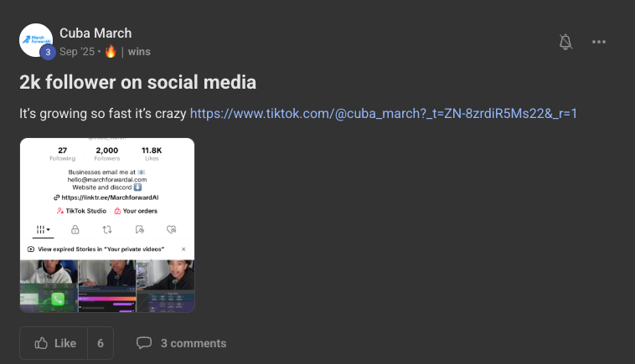The height and width of the screenshot is (364, 635).
Task: Open the attached TikTok screenshot image
Action: [107, 225]
